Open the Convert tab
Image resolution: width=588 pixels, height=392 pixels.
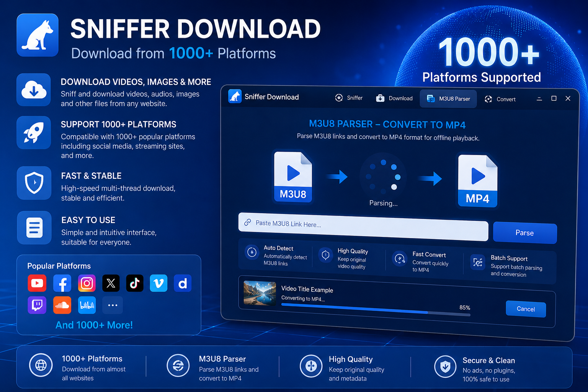tap(500, 99)
